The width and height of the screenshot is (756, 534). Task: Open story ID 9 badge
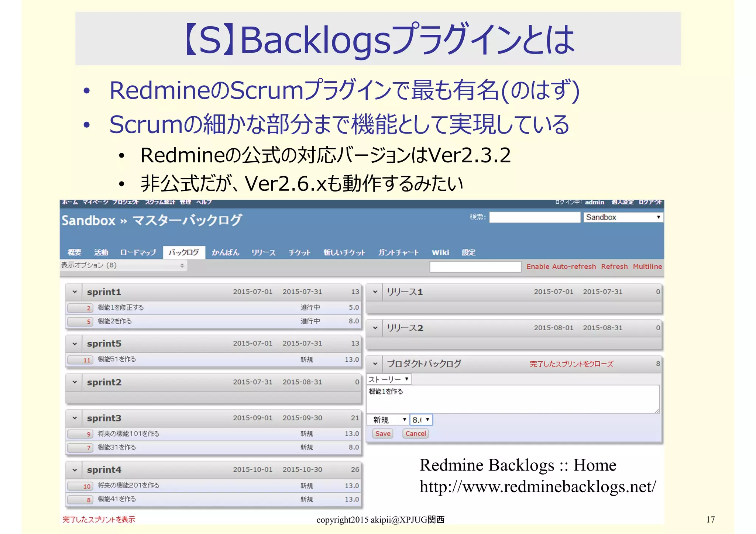point(80,434)
